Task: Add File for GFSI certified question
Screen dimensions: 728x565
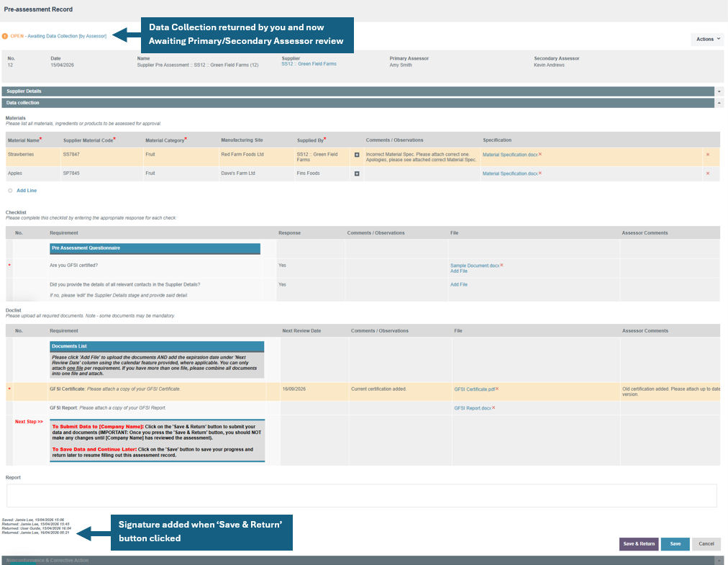Action: 459,271
